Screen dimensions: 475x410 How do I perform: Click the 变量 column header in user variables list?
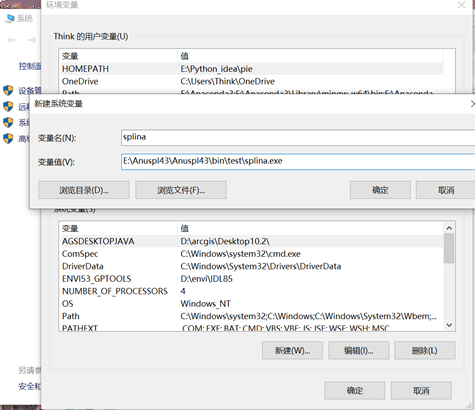tap(118, 56)
